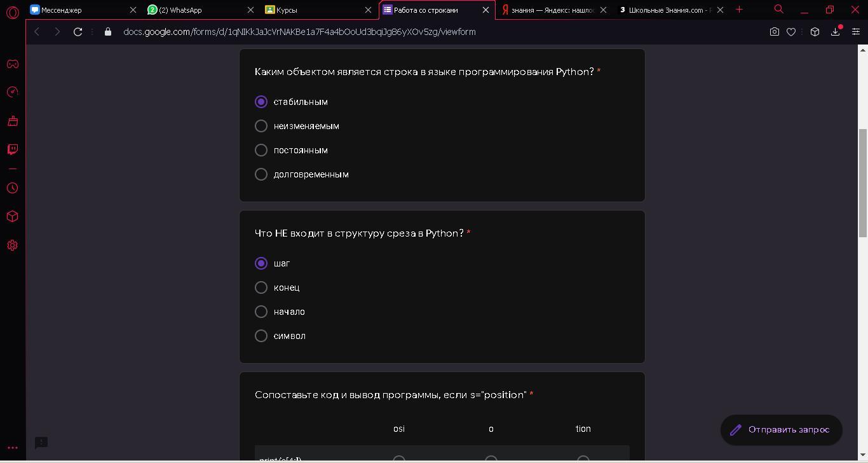The width and height of the screenshot is (868, 463).
Task: Open the downloads icon in toolbar
Action: tap(835, 32)
